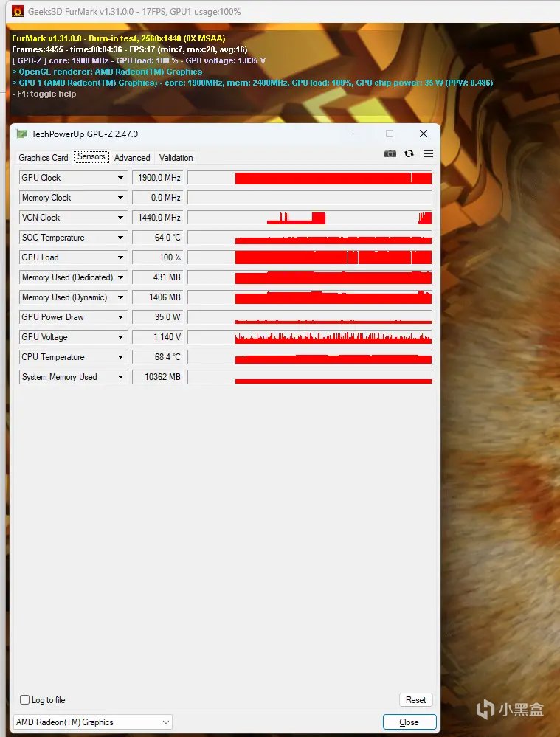This screenshot has height=737, width=560.
Task: Click FurMark's Frames:4455 statistics line
Action: click(x=130, y=50)
